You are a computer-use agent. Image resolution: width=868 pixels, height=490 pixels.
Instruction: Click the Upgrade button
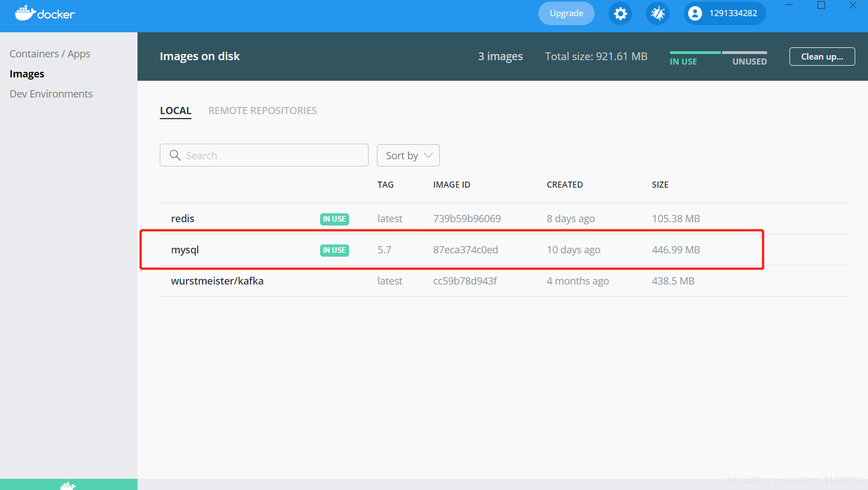pyautogui.click(x=566, y=13)
